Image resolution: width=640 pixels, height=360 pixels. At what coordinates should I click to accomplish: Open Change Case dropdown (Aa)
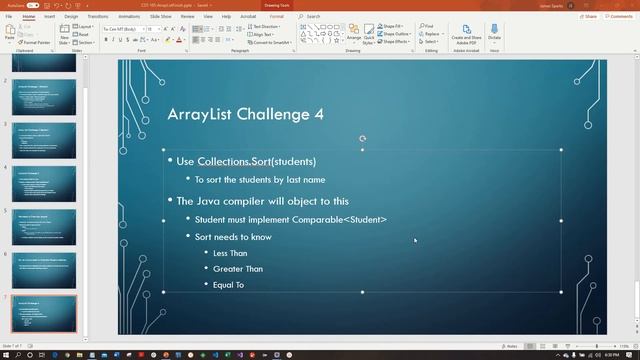[x=155, y=40]
